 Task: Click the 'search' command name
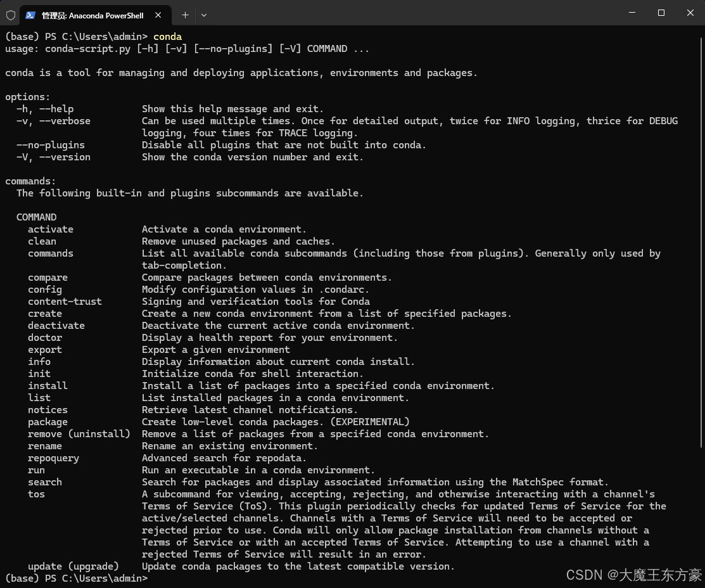(45, 482)
